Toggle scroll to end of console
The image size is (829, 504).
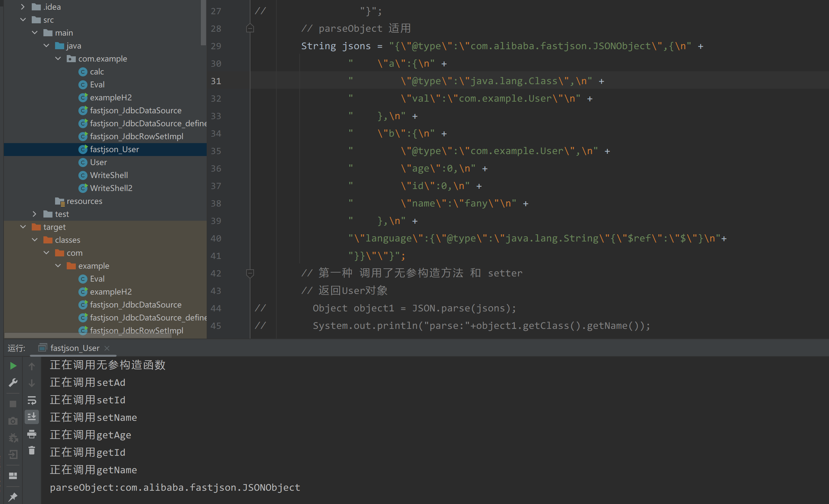tap(32, 417)
